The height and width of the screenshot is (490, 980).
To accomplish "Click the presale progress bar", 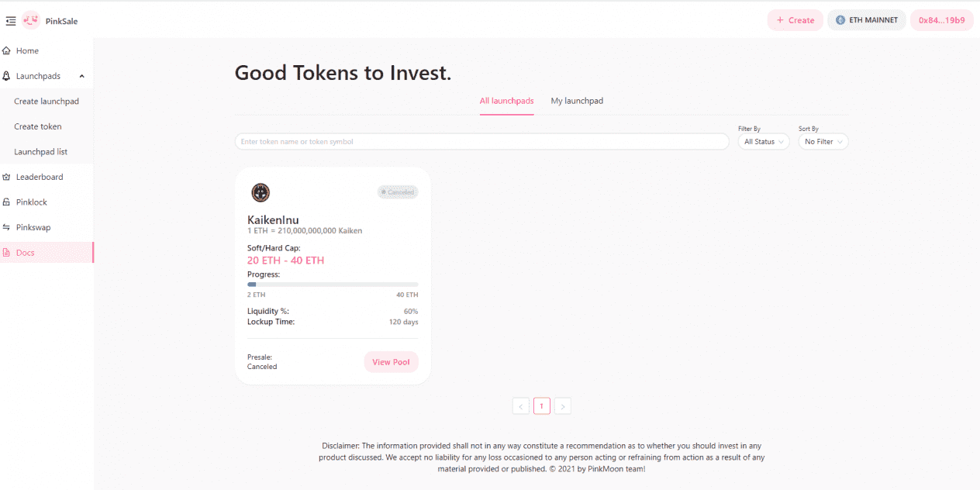I will pyautogui.click(x=333, y=285).
